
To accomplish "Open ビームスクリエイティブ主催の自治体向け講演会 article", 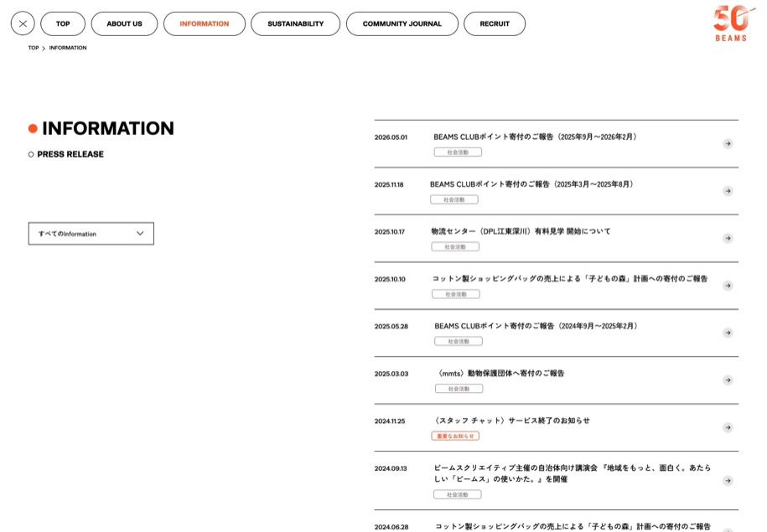I will tap(573, 473).
